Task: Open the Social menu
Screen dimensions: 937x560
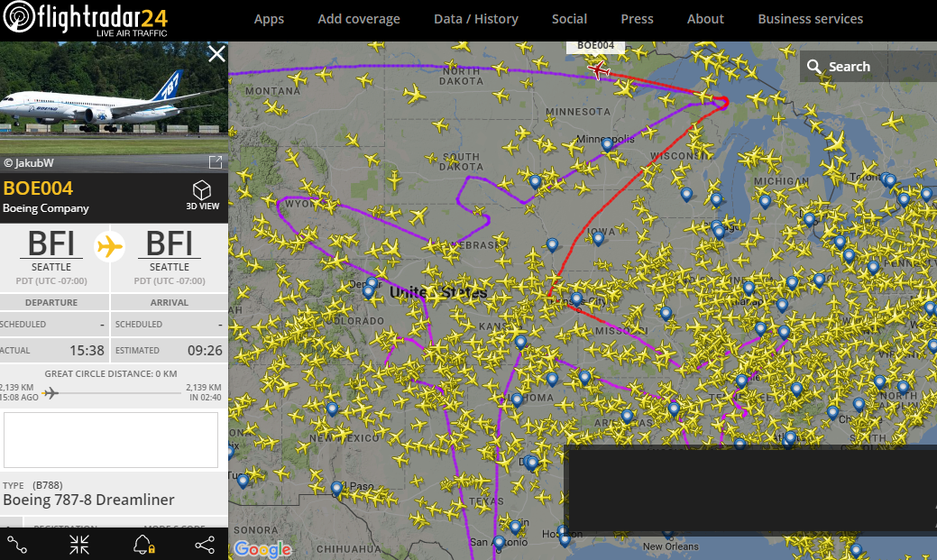Action: [569, 19]
